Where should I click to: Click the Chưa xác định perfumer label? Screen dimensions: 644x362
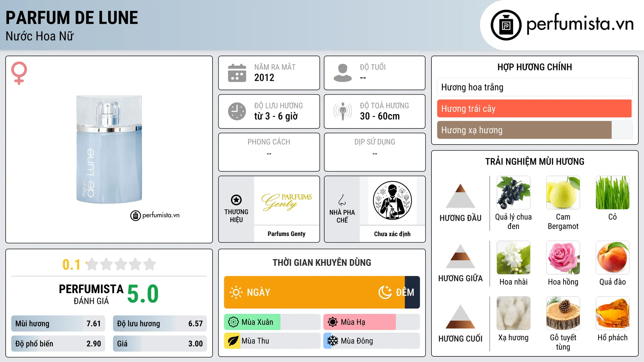(x=392, y=234)
